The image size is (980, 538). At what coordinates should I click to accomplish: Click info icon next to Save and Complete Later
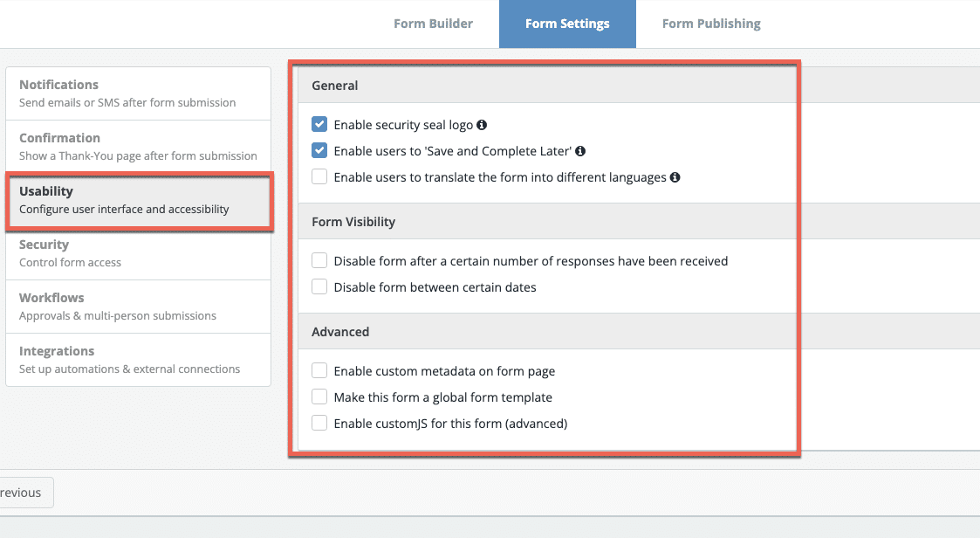tap(580, 151)
